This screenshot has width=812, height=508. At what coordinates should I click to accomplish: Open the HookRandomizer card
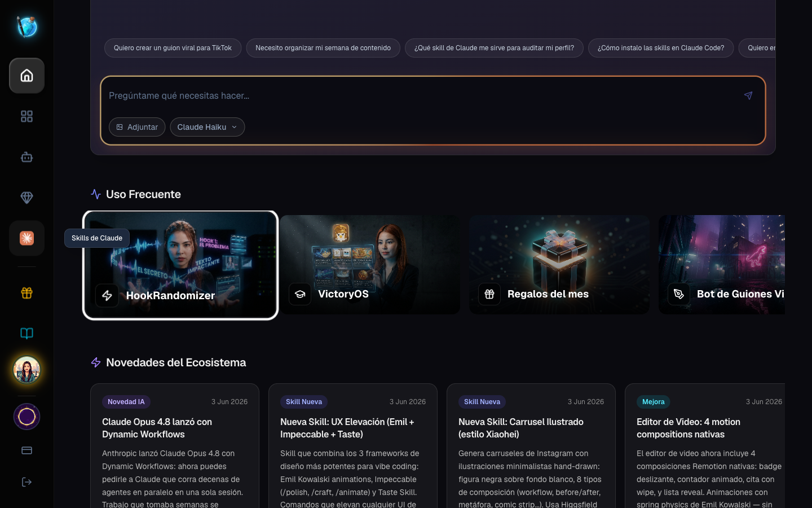(180, 265)
